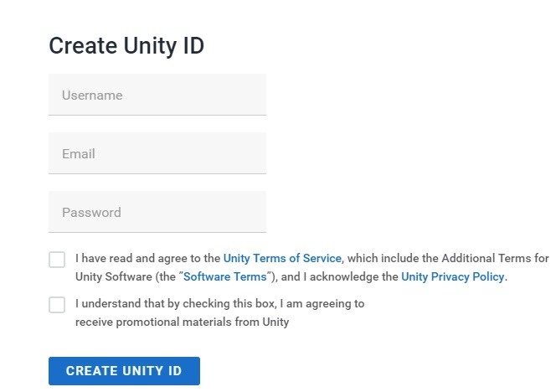Screen dimensions: 556x392
Task: Submit with the CREATE UNITY ID button
Action: click(124, 371)
